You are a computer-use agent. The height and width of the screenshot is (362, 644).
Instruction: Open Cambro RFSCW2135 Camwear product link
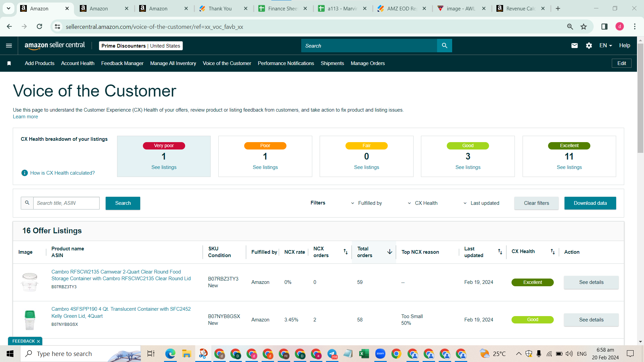(121, 275)
